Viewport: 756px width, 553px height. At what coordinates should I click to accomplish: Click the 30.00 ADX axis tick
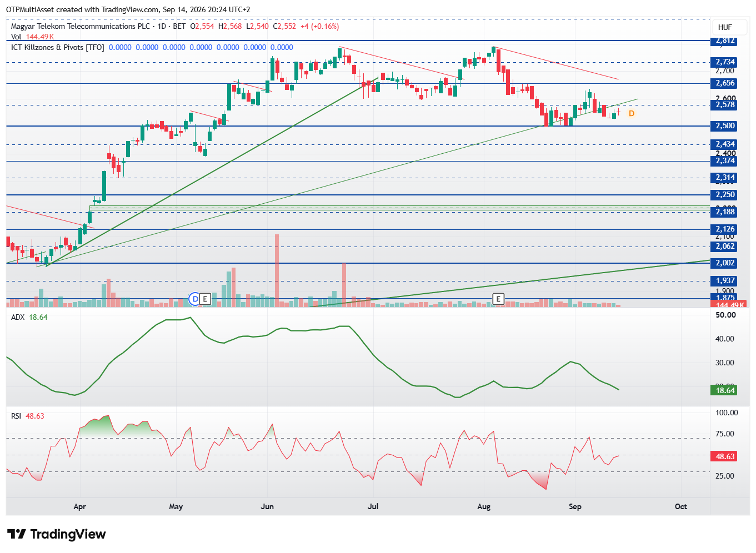click(725, 363)
